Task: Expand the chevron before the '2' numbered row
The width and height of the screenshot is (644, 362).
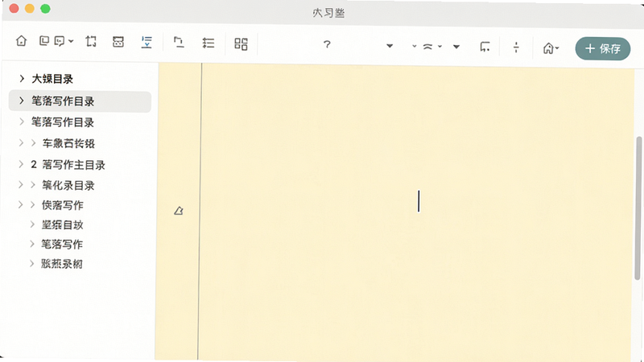Action: coord(21,164)
